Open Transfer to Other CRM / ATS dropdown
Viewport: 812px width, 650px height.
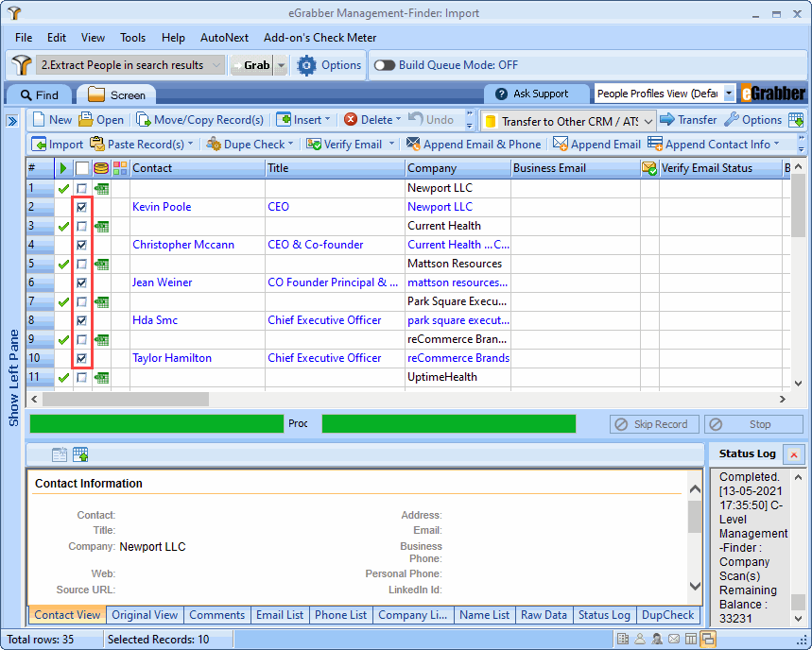pyautogui.click(x=648, y=121)
